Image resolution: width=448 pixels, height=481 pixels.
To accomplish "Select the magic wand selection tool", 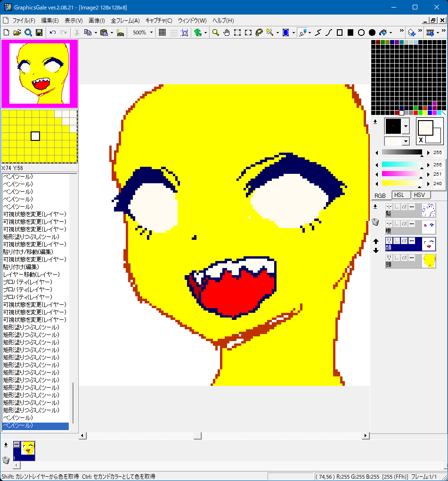I will point(269,33).
